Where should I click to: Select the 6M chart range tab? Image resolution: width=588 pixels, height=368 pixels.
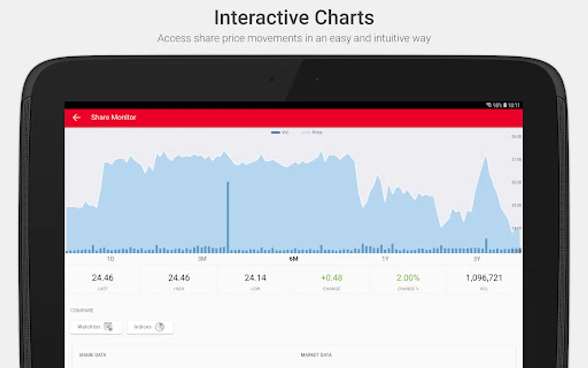[x=294, y=259]
